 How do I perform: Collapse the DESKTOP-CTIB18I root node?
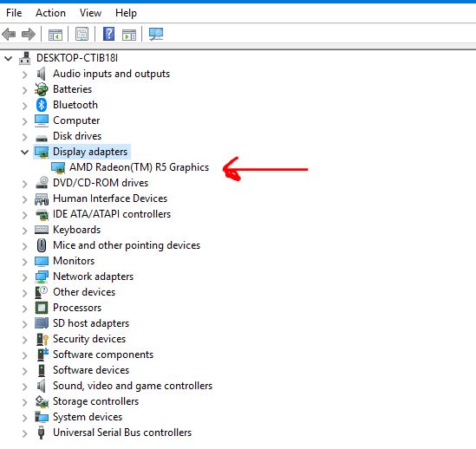tap(8, 58)
